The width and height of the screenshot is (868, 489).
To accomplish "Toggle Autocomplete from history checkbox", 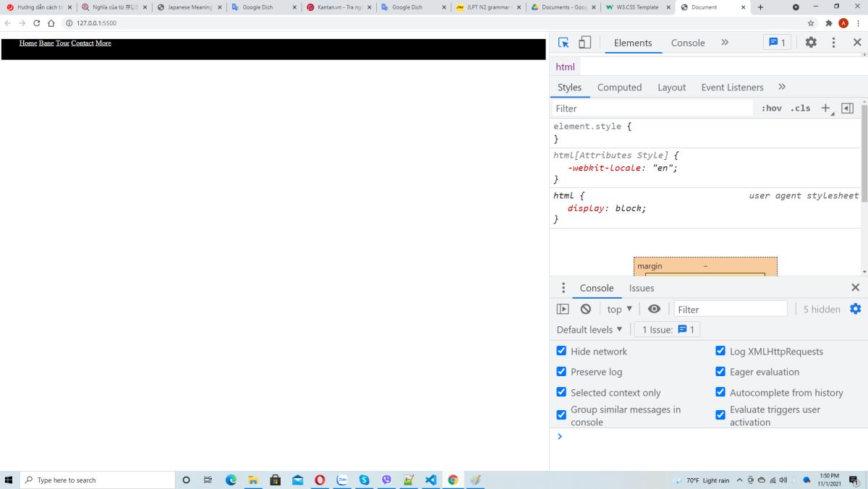I will click(720, 392).
